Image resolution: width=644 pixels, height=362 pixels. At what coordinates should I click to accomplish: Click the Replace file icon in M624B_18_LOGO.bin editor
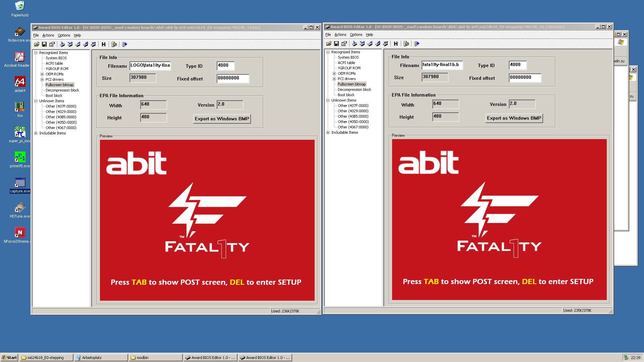[x=362, y=44]
